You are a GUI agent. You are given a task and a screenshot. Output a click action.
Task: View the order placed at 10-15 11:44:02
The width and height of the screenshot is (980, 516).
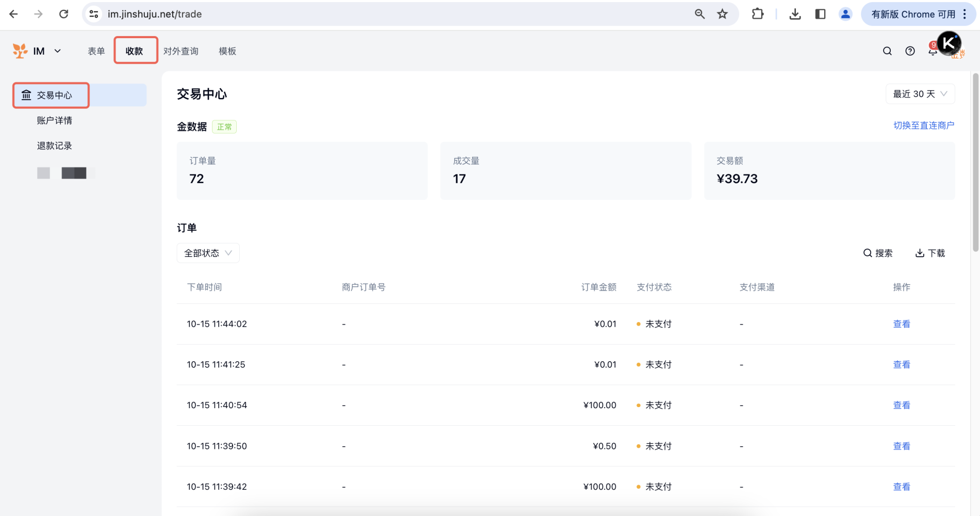901,324
